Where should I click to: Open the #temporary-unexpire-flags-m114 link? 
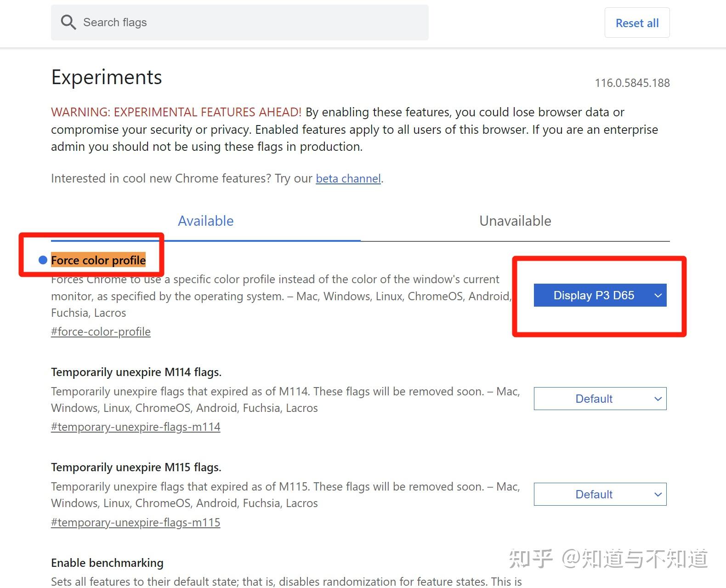point(136,427)
